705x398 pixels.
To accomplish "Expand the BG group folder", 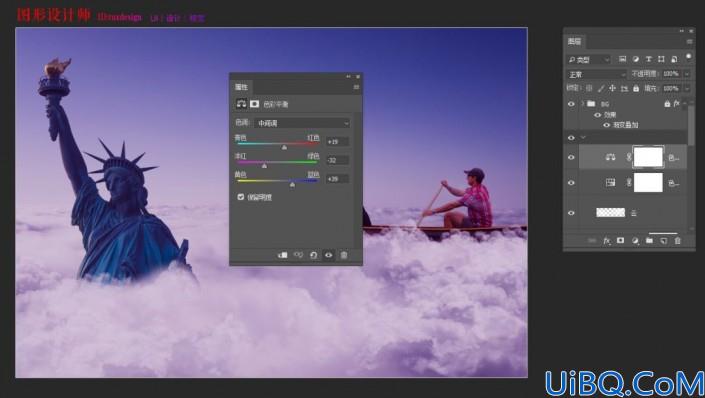I will point(583,104).
